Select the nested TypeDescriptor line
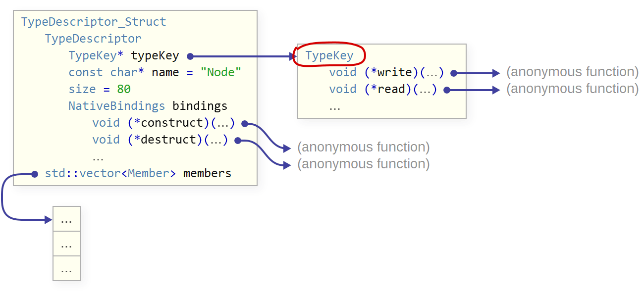The height and width of the screenshot is (297, 644). [x=93, y=39]
